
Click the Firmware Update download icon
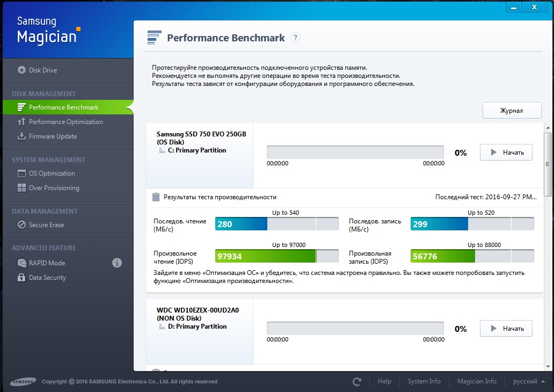21,136
